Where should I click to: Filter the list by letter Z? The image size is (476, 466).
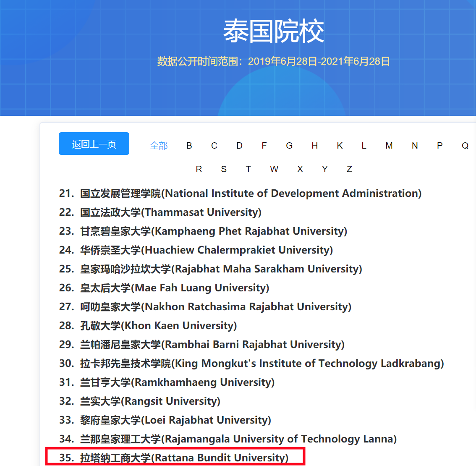pyautogui.click(x=349, y=169)
